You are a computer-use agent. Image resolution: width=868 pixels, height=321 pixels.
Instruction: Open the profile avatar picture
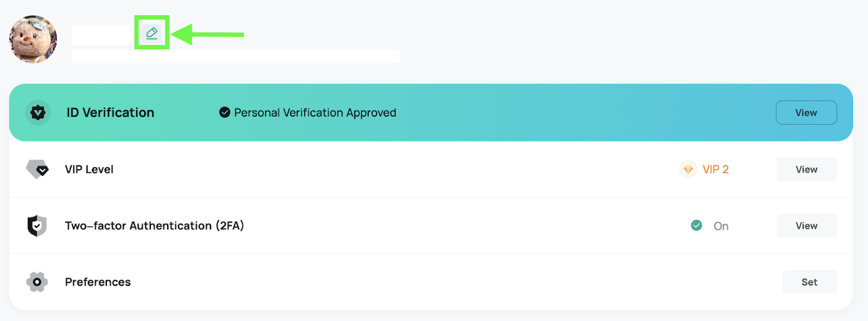33,39
